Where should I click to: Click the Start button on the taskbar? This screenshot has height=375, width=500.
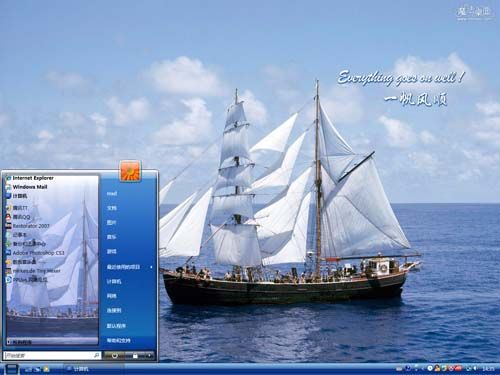(11, 369)
